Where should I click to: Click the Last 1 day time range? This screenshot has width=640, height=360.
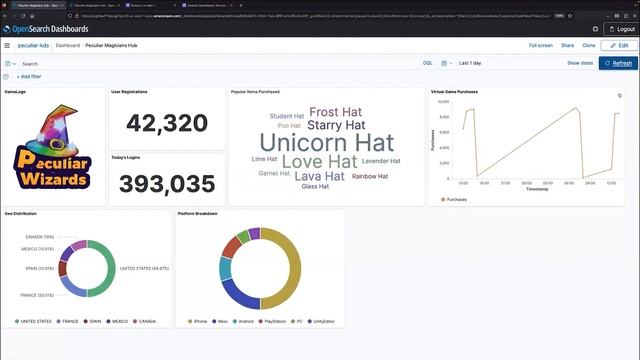point(470,63)
